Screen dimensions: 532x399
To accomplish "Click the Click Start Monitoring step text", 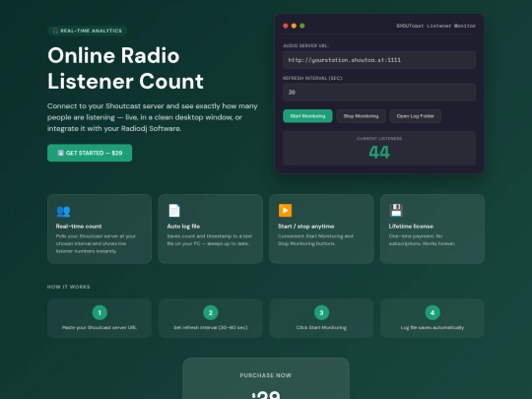I will point(321,327).
